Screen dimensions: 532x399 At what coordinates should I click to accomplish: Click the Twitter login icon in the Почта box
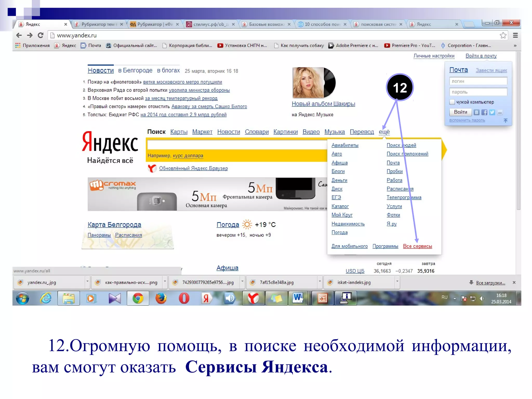tap(492, 112)
